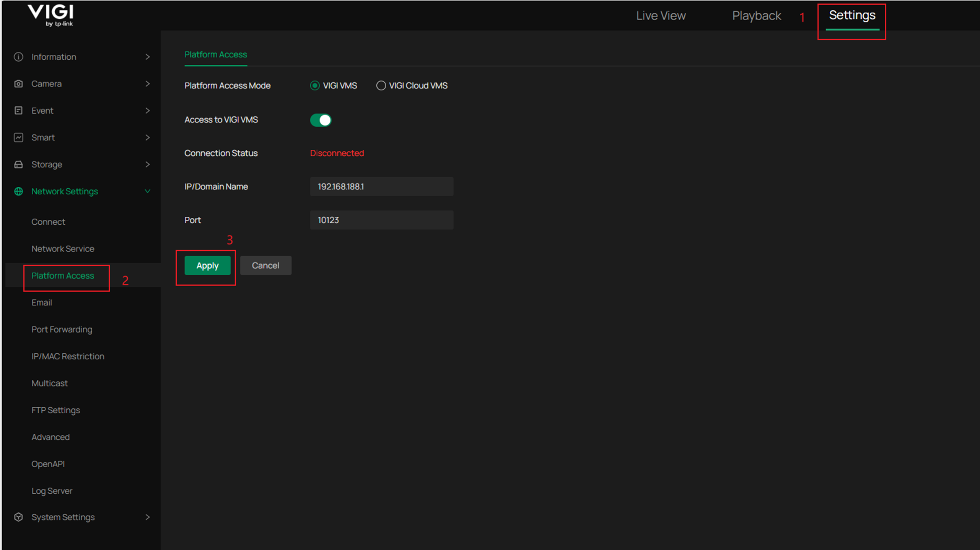Open Connect under Network Settings
The image size is (980, 550).
pyautogui.click(x=48, y=222)
